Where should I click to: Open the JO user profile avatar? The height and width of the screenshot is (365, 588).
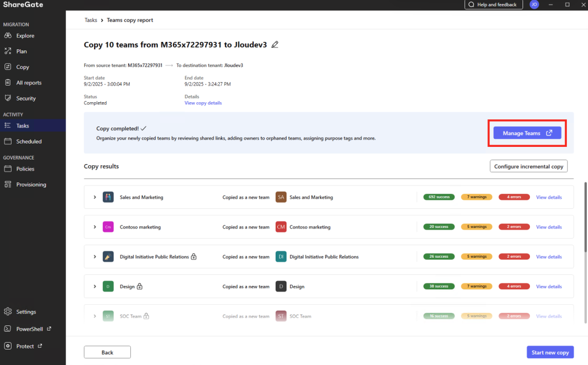click(x=535, y=5)
